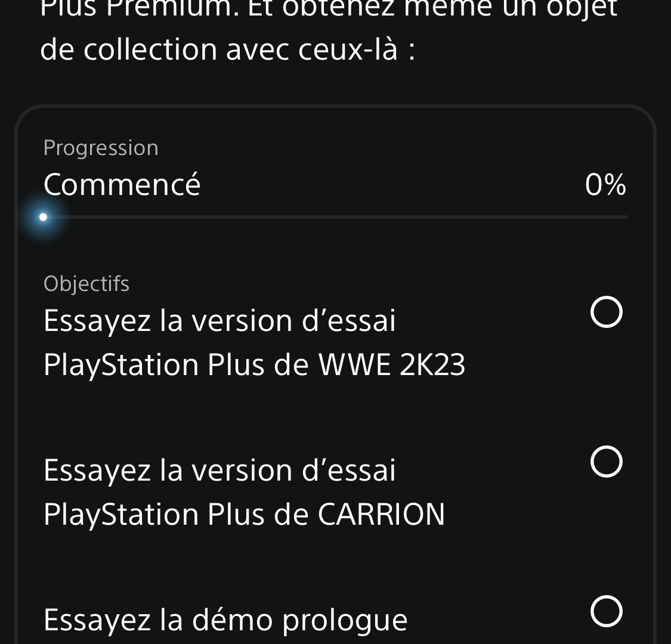Tap the WWE 2K23 game title
The height and width of the screenshot is (644, 671).
[x=392, y=365]
